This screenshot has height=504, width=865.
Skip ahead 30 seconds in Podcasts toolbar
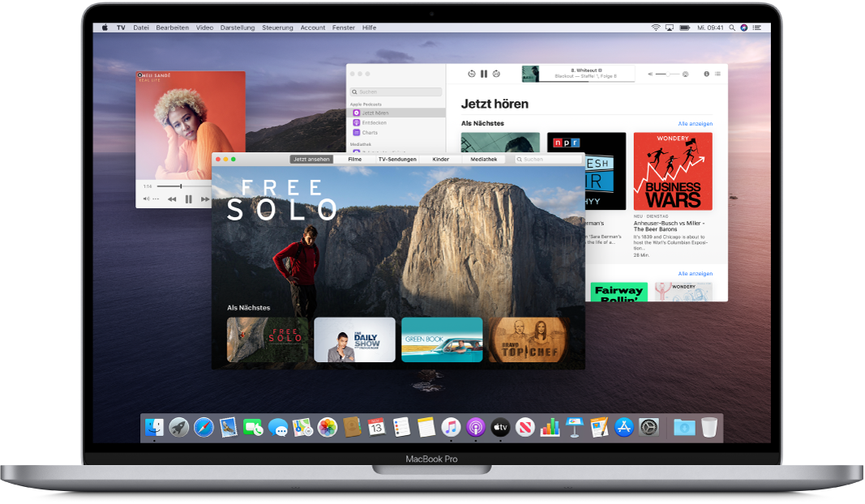[x=496, y=72]
